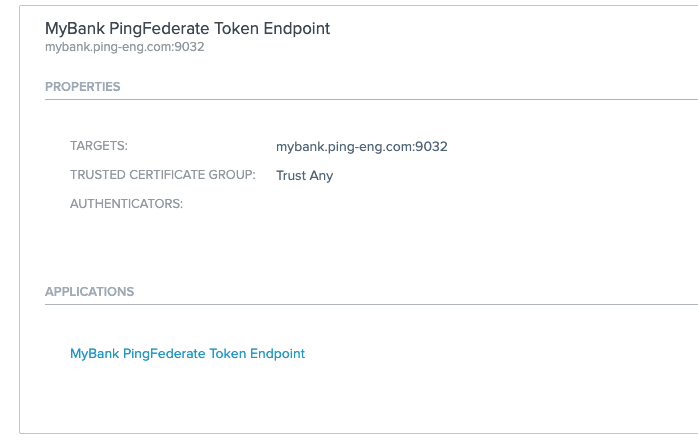
Task: Click the divider line under PROPERTIES
Action: [370, 100]
